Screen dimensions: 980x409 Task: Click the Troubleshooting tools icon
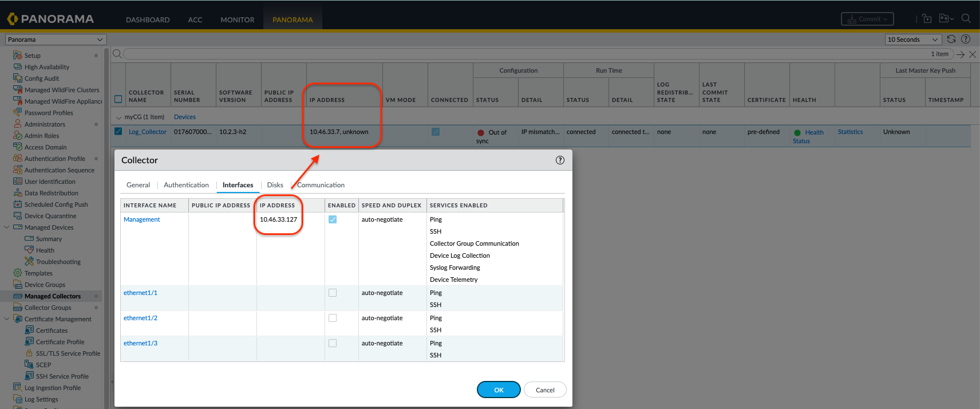coord(29,262)
